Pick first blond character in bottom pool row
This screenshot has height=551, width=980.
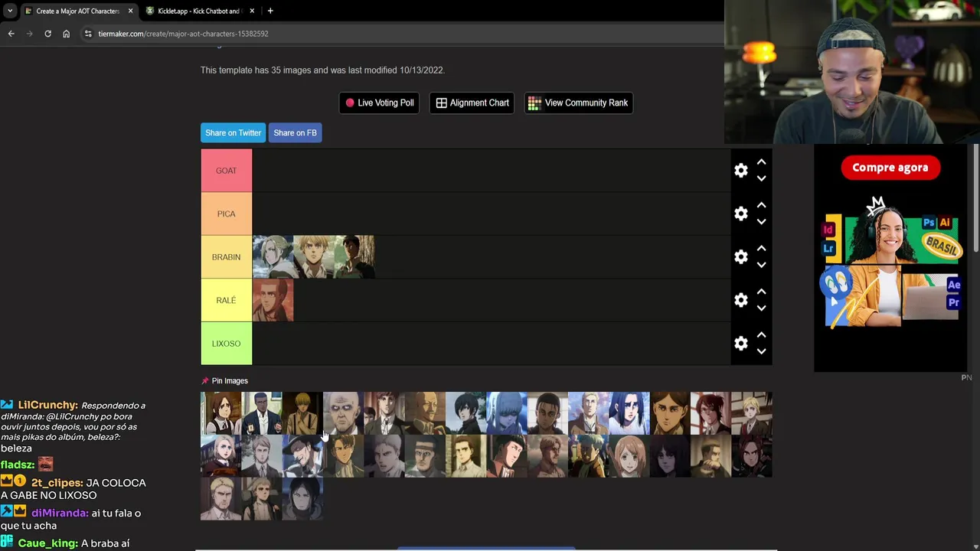click(x=220, y=499)
